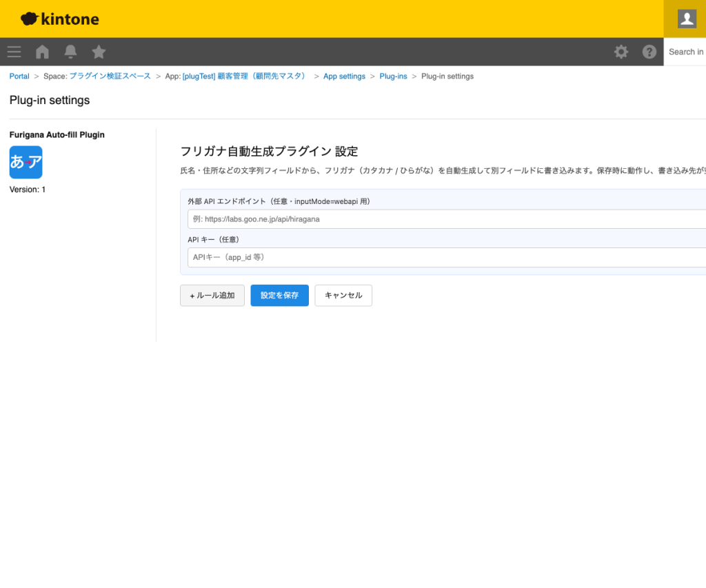Open the help question mark
Screen dimensions: 706x588
pyautogui.click(x=649, y=52)
